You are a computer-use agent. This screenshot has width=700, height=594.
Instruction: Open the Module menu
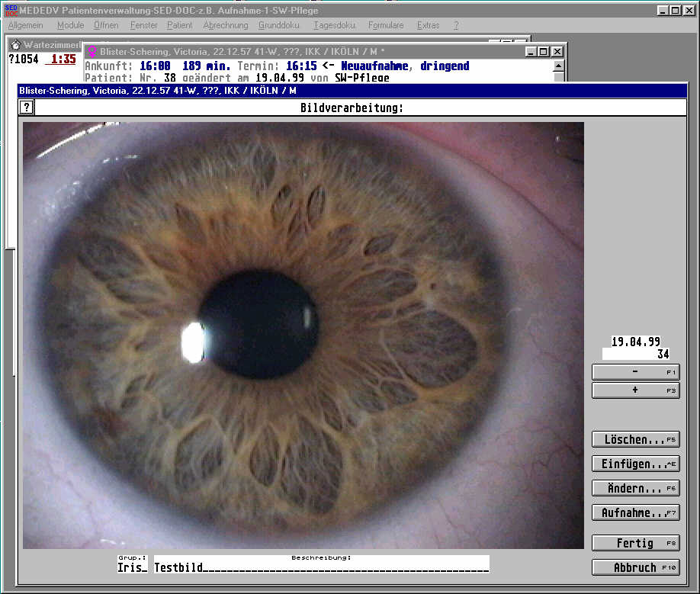click(70, 25)
